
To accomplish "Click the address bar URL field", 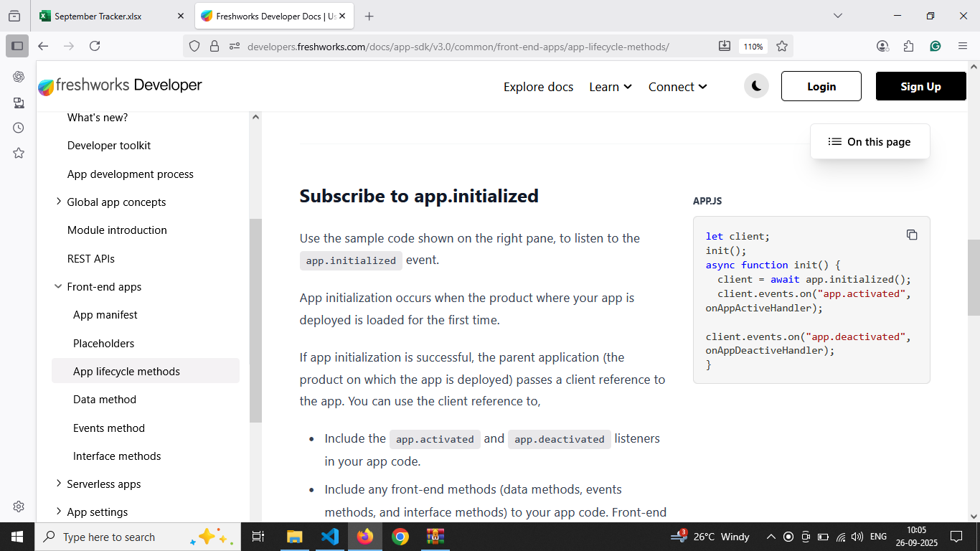I will pos(459,47).
